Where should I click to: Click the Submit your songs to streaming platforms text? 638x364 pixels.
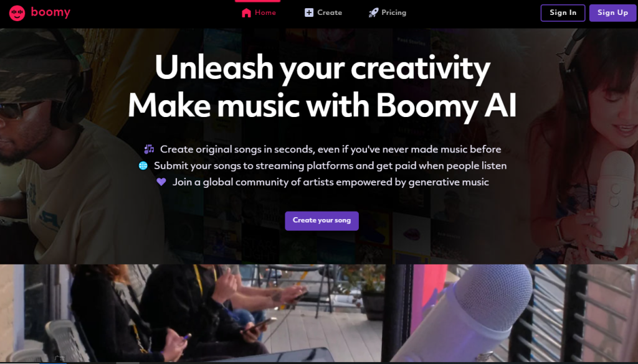pyautogui.click(x=330, y=166)
